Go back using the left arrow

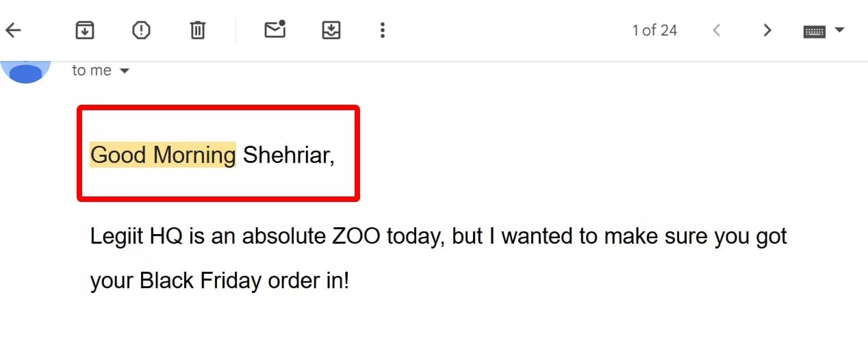14,30
